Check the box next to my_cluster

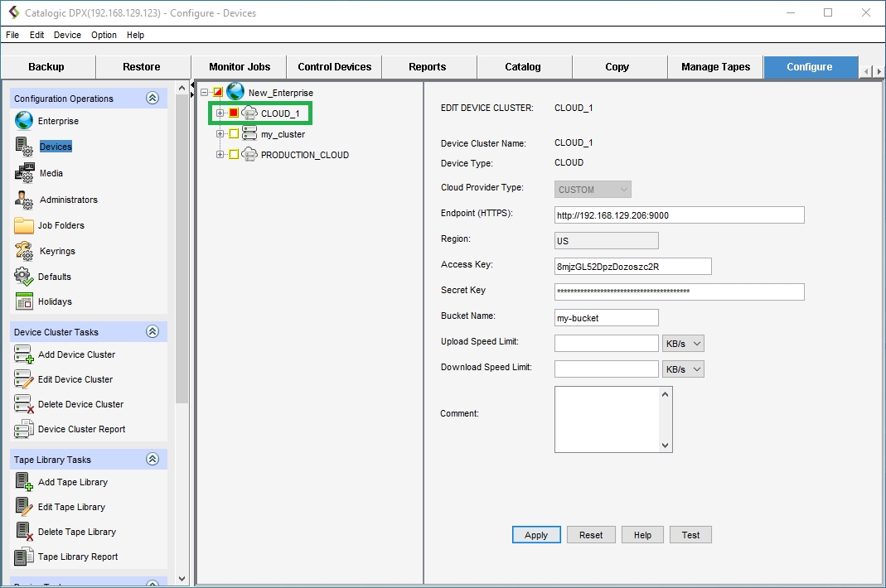234,134
